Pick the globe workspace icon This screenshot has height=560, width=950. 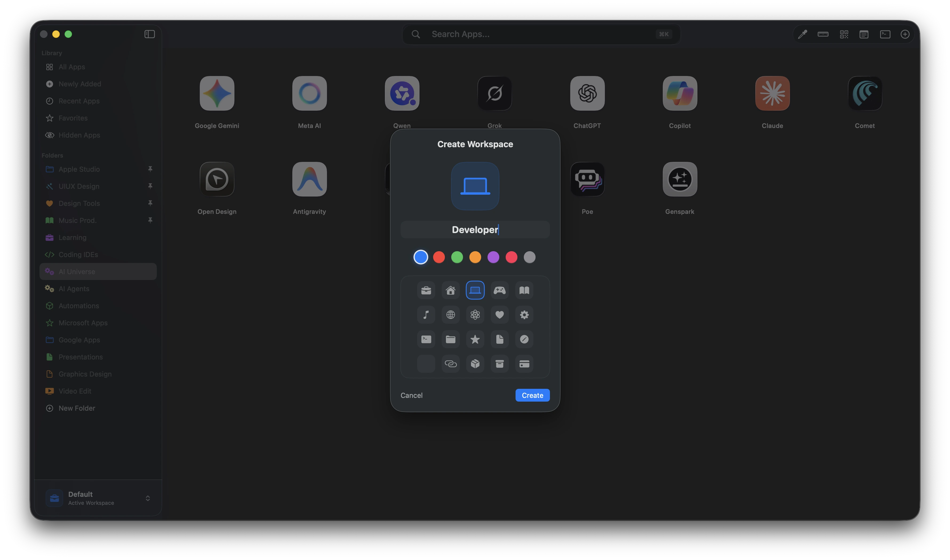451,315
